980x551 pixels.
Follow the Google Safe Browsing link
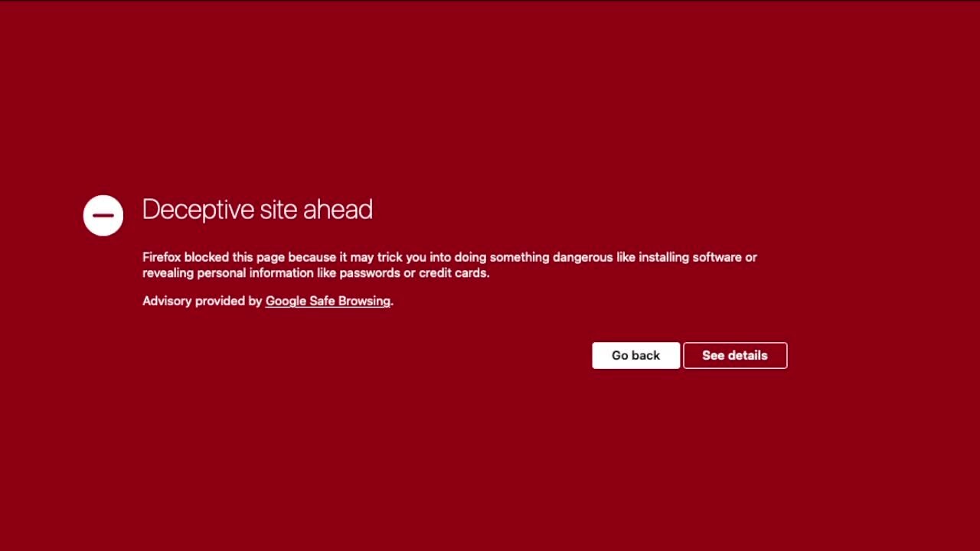click(328, 301)
